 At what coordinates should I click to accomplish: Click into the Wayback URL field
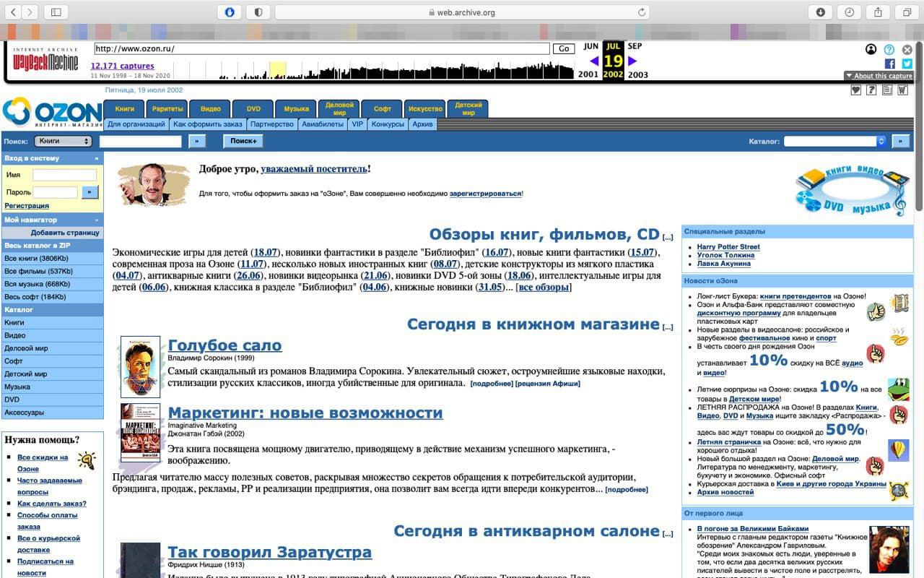click(322, 49)
